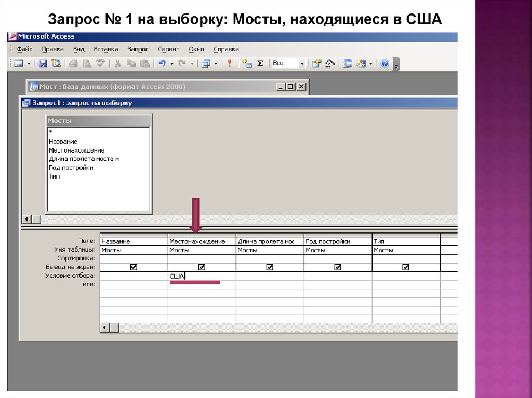Screen dimensions: 532x398
Task: Click the Paste clipboard icon
Action: tap(145, 63)
